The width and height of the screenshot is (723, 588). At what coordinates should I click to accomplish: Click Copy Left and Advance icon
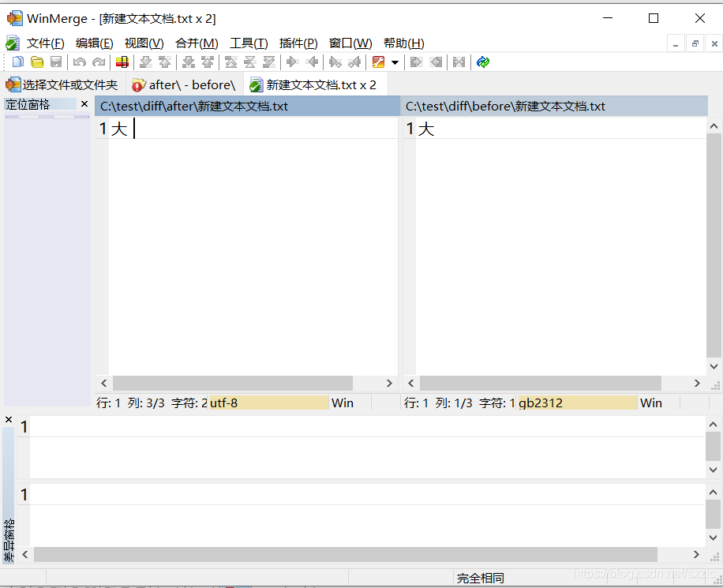click(x=354, y=62)
